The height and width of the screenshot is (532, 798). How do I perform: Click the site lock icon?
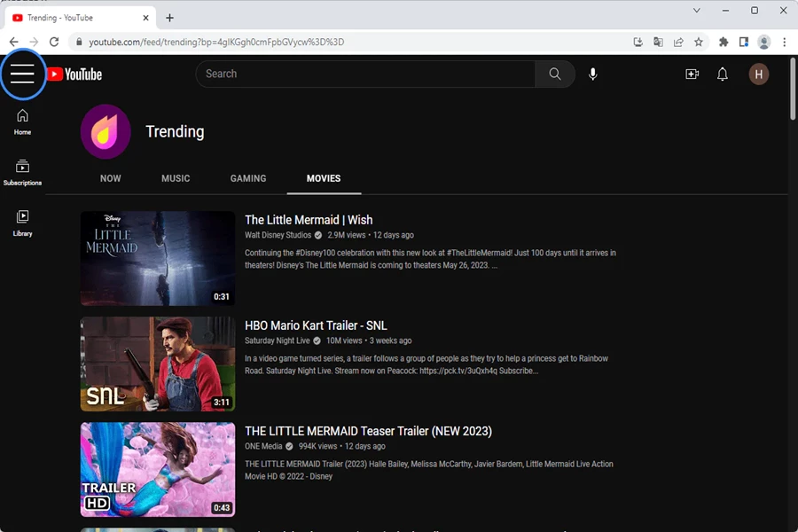[x=79, y=42]
